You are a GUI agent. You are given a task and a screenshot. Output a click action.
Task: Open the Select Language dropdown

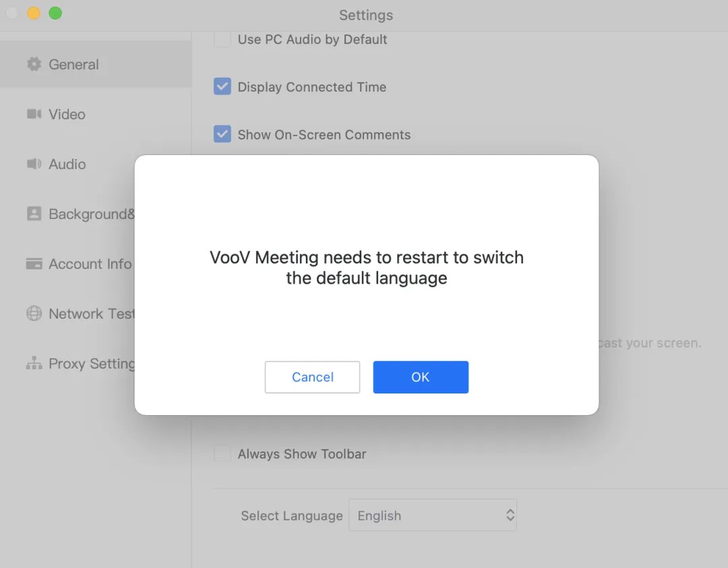pyautogui.click(x=433, y=515)
